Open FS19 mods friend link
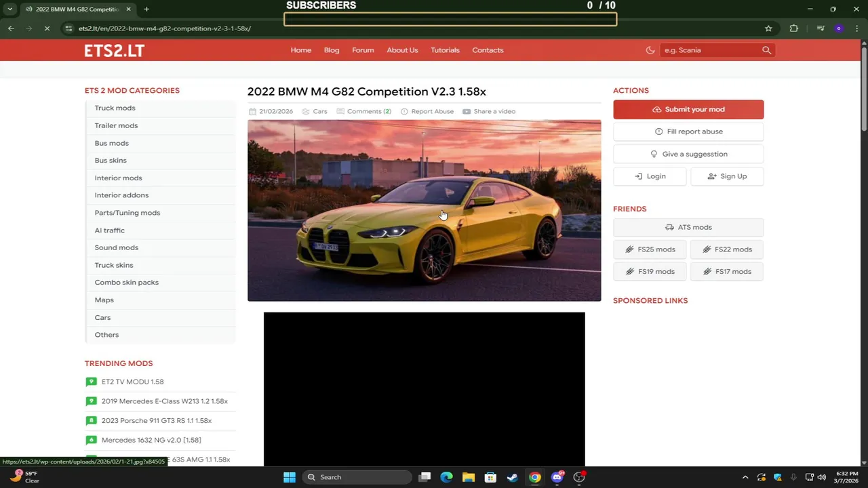The image size is (868, 488). pyautogui.click(x=650, y=271)
